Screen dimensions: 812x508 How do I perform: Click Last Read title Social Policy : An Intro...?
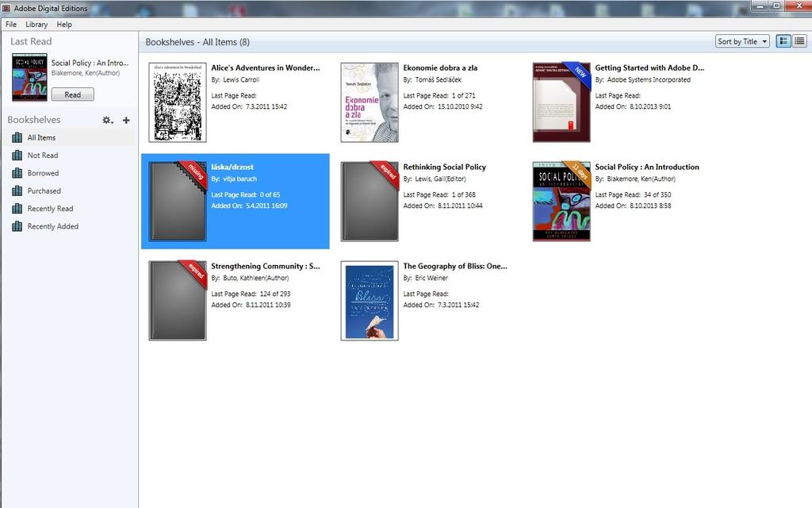[x=90, y=63]
